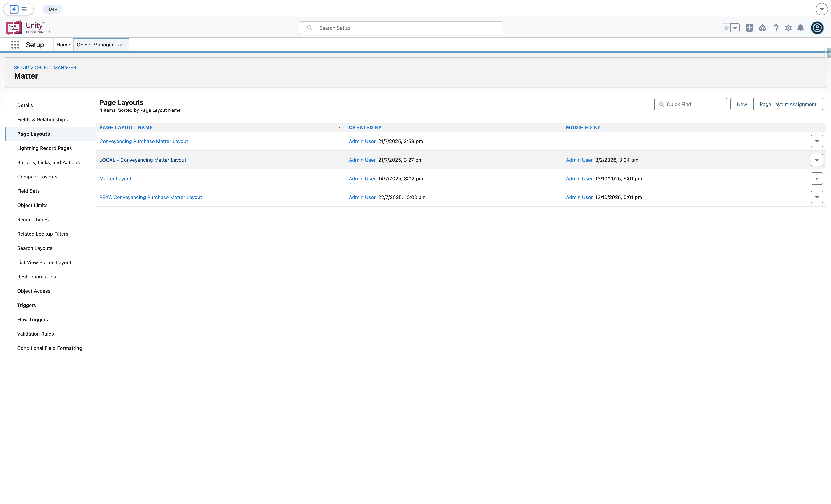
Task: Select Validation Rules in sidebar
Action: point(35,334)
